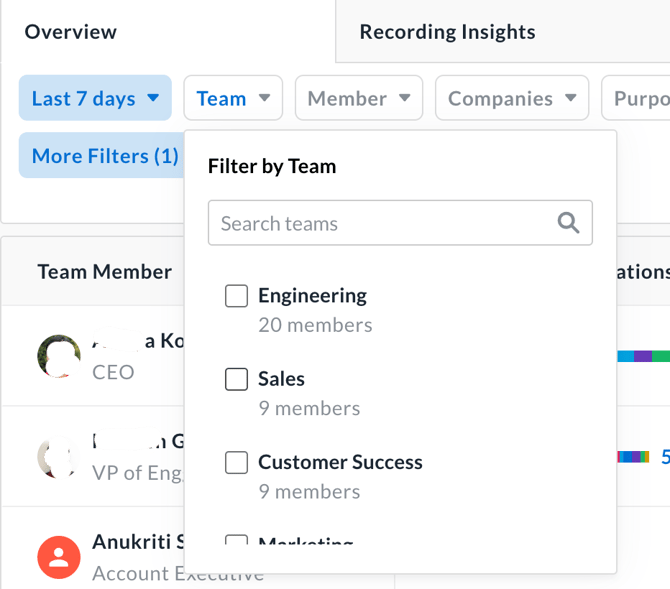
Task: Click the Team Member column header
Action: tap(105, 271)
